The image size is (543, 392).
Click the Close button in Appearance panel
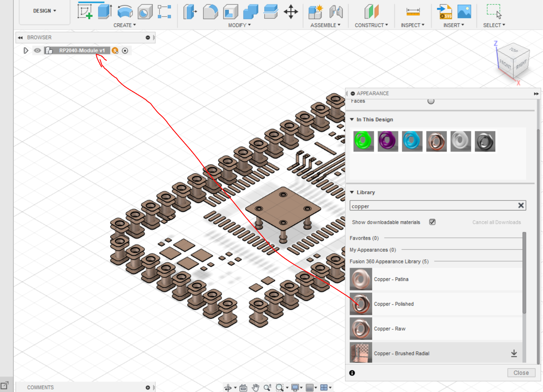pos(521,373)
